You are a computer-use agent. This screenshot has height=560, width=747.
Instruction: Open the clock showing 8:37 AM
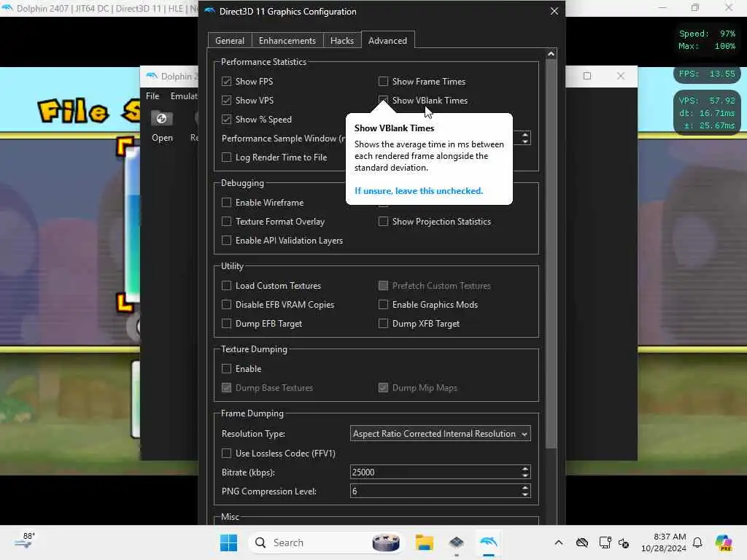(x=663, y=542)
